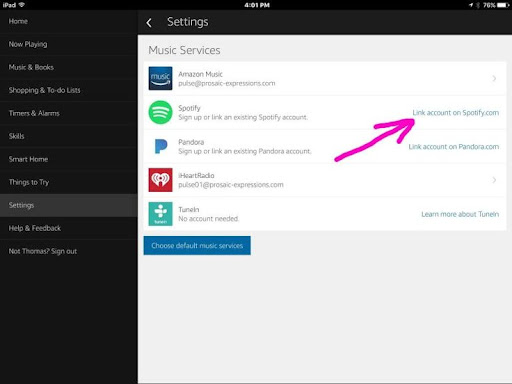Select Smart Home in sidebar
This screenshot has height=384, width=512.
69,159
